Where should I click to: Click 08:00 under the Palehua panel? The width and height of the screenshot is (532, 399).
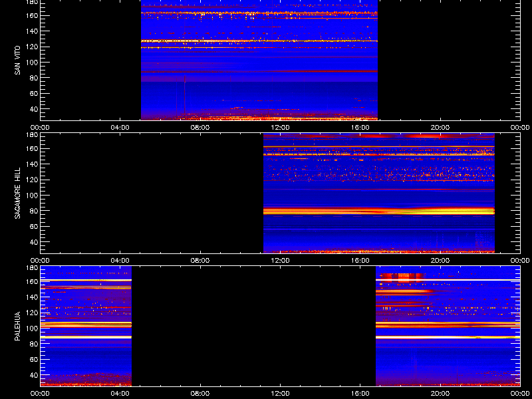coord(200,394)
